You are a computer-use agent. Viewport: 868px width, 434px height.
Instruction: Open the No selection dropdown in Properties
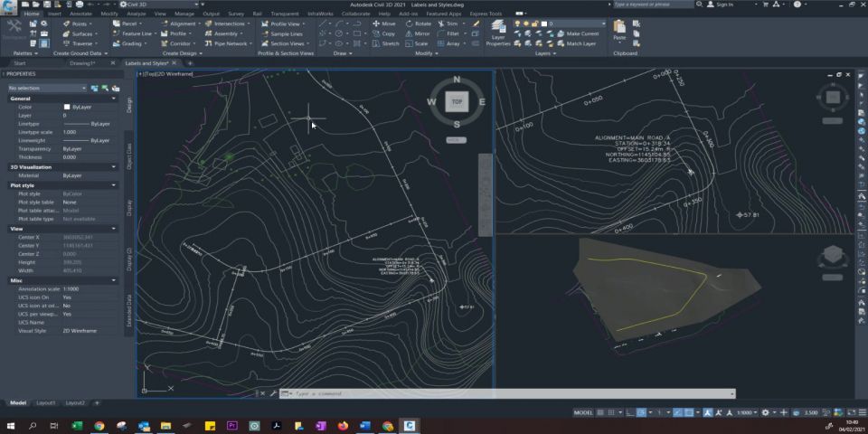click(47, 88)
